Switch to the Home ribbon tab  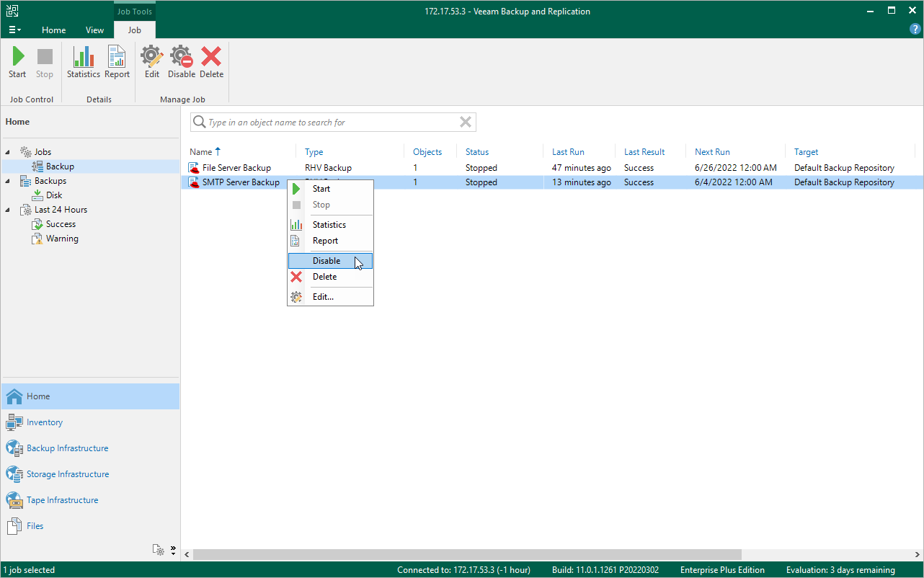53,30
